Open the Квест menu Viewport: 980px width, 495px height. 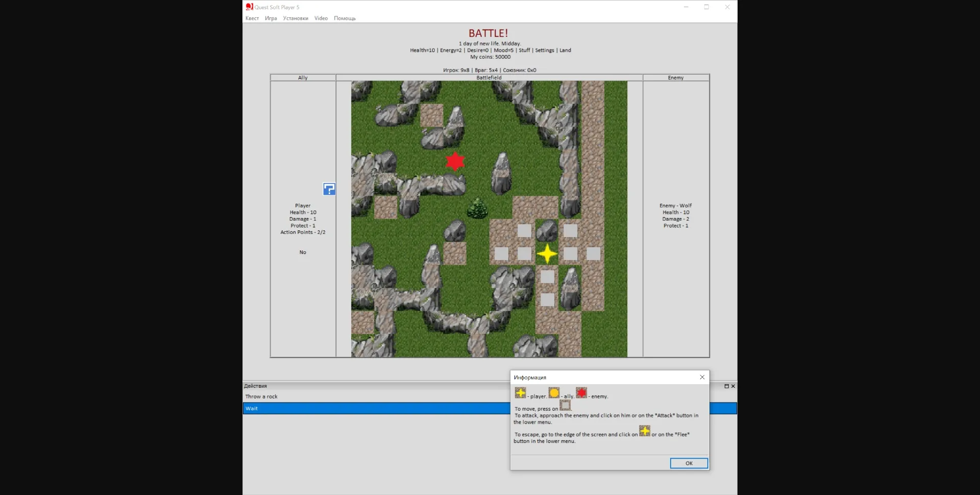(x=252, y=18)
